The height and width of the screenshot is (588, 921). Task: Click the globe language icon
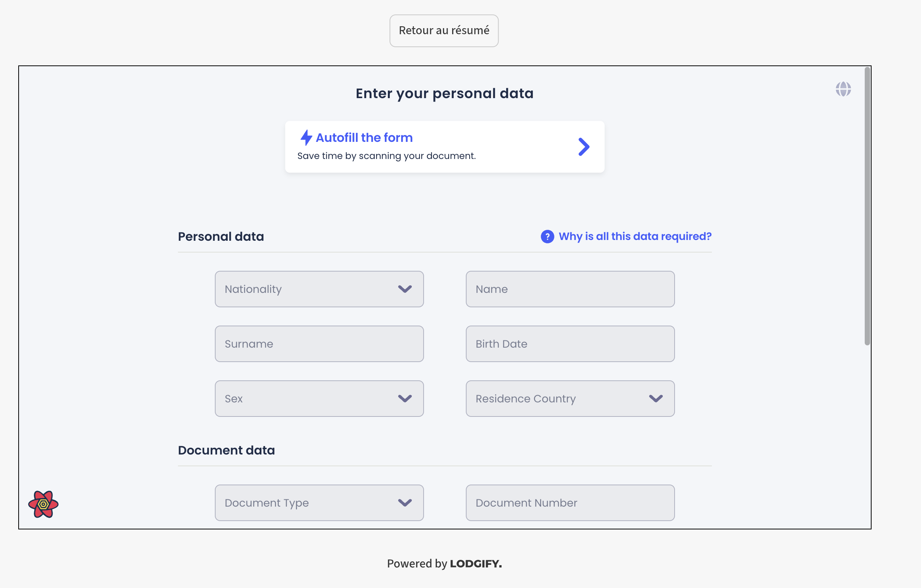click(843, 89)
